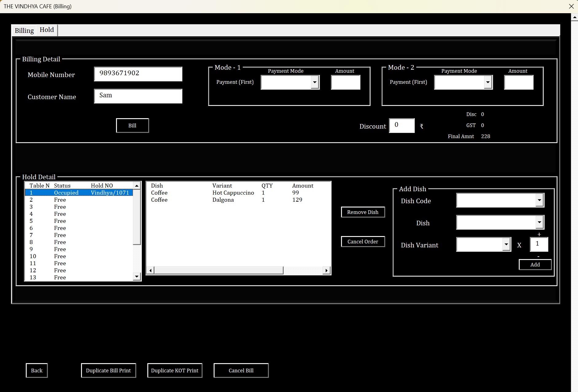The width and height of the screenshot is (578, 392).
Task: Click Duplicate KOT Print
Action: (174, 370)
